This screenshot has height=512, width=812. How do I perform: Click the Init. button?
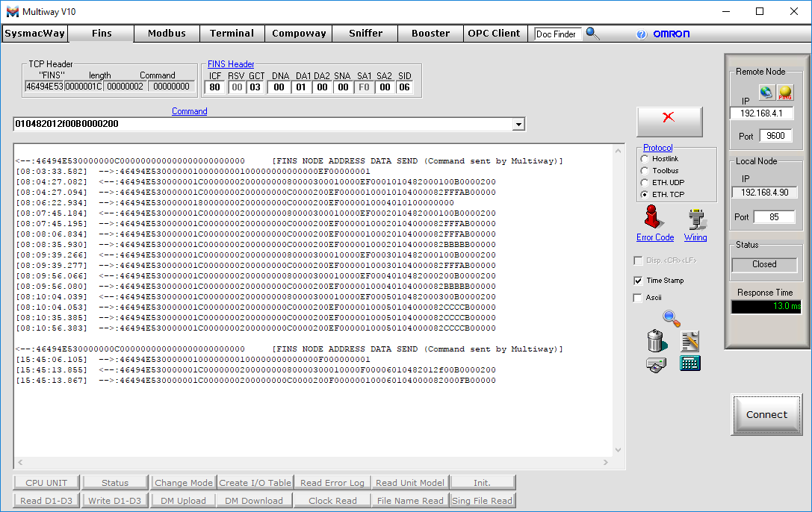(482, 483)
